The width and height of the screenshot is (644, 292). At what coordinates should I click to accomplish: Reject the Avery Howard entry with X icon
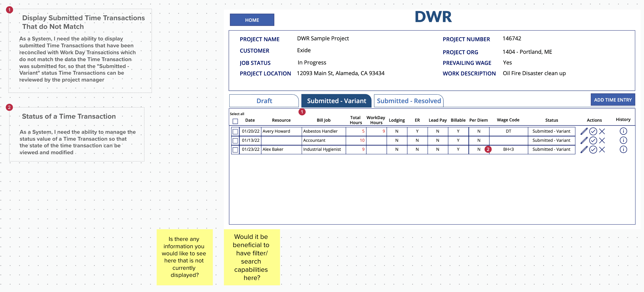click(x=602, y=131)
